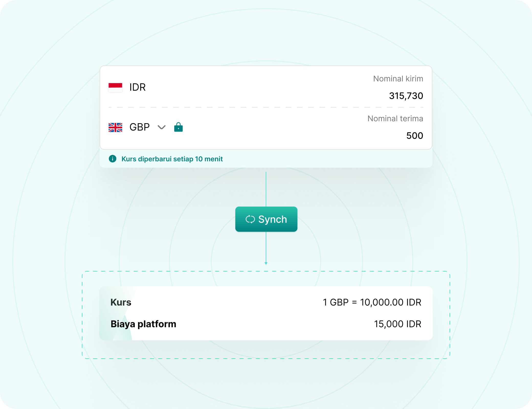Click the '1 GBP = 10,000.00 IDR' rate

372,302
